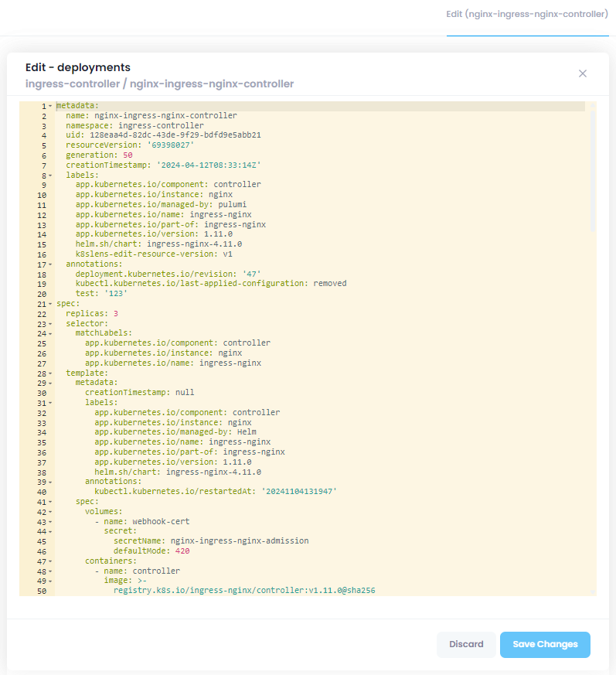Collapse the metadata fold on line 1
Screen dimensions: 616x675
[x=50, y=106]
